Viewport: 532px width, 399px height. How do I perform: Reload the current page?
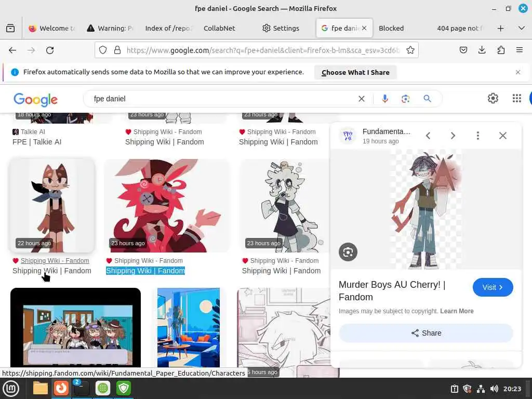50,50
